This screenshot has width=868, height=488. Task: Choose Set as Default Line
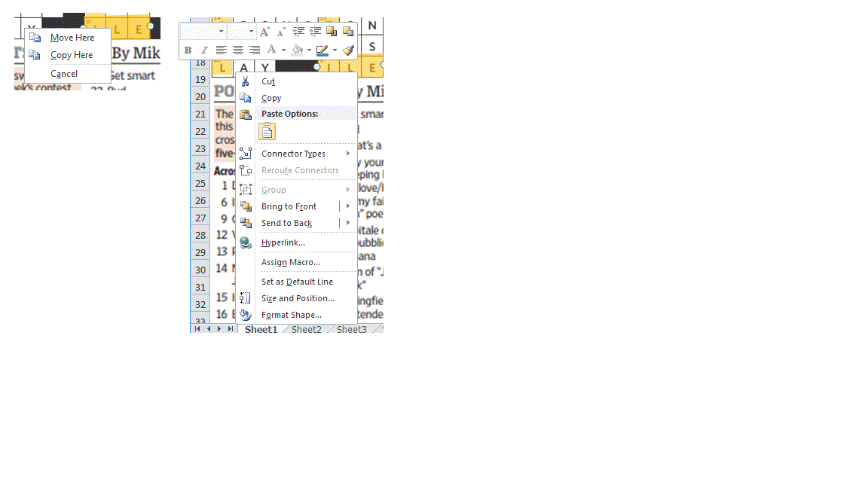(x=297, y=282)
